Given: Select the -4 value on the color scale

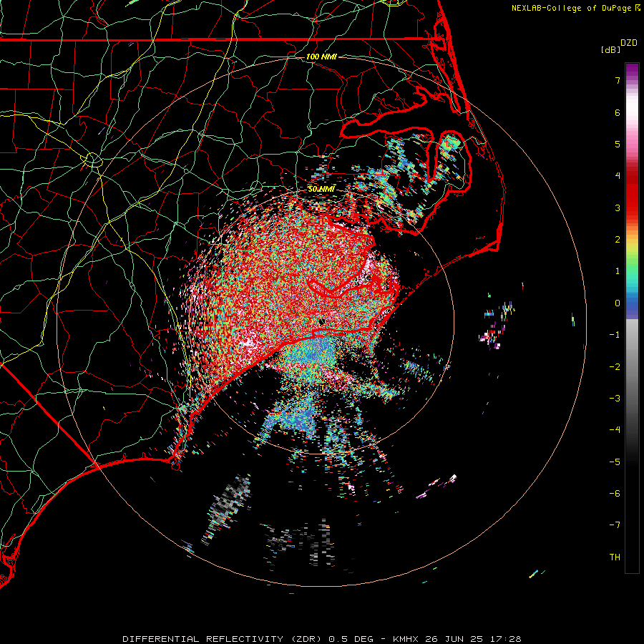Looking at the screenshot, I should point(615,430).
